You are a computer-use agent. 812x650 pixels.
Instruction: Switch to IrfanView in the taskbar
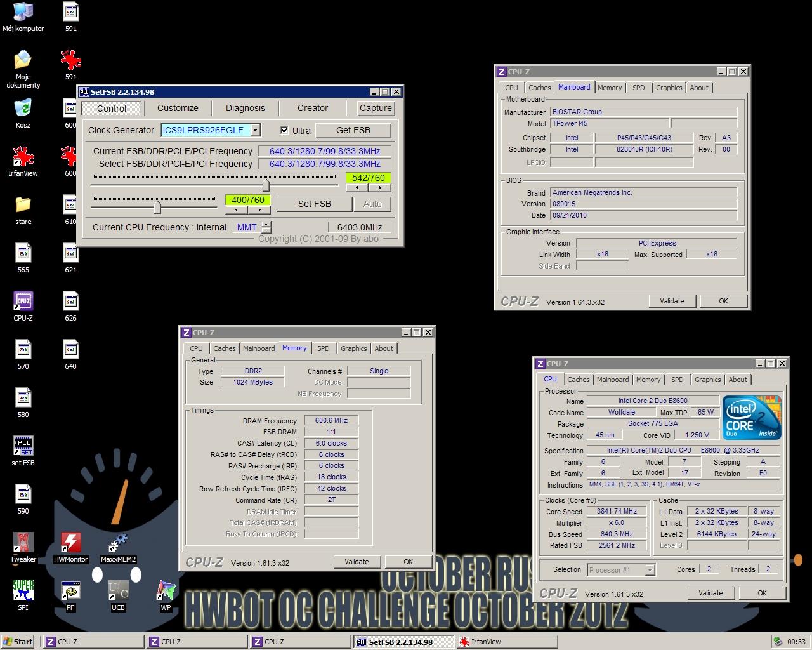click(x=507, y=642)
